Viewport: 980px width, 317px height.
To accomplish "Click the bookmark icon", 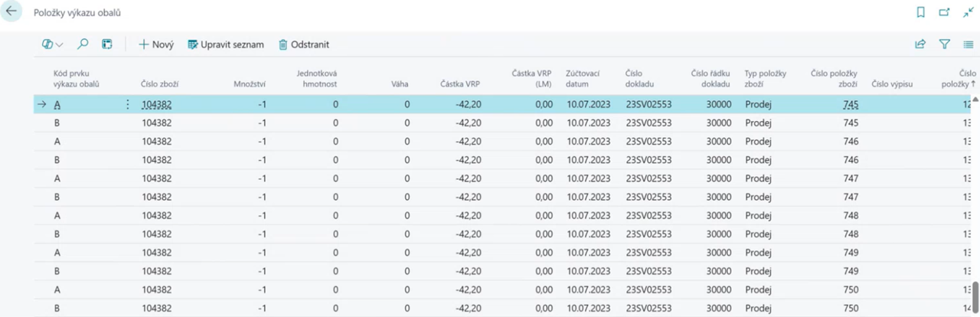I will (921, 13).
